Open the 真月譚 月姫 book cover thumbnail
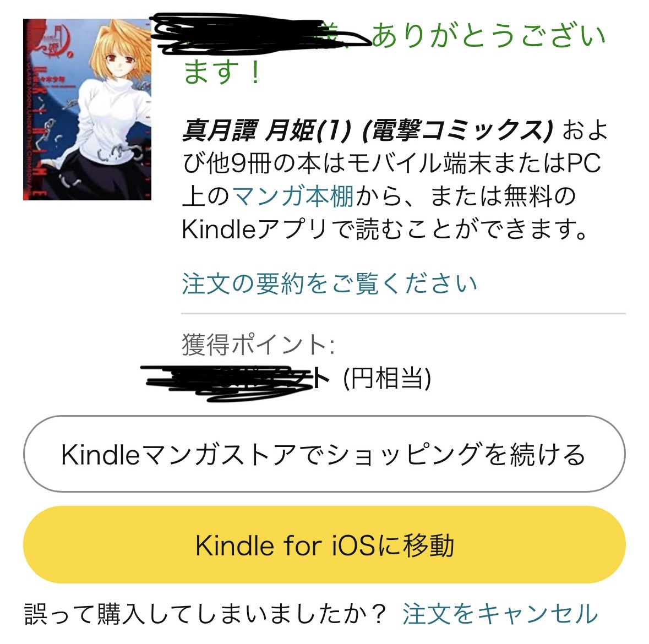 pos(88,110)
